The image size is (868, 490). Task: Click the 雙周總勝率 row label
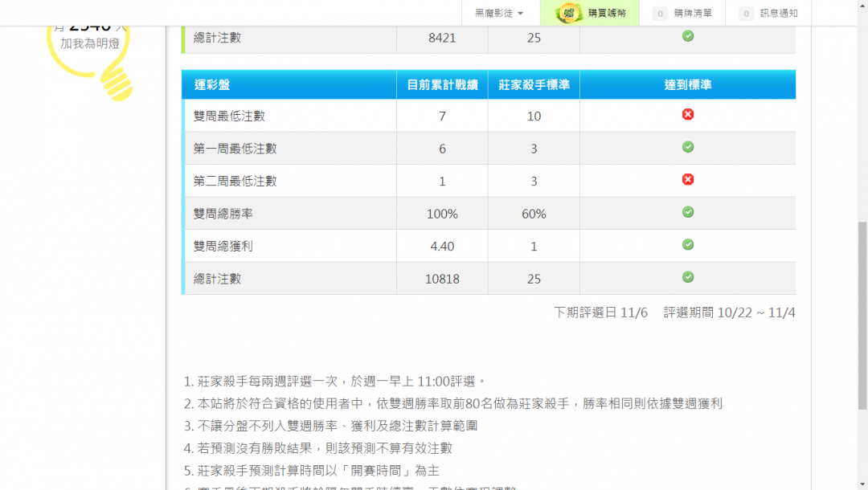tap(223, 214)
